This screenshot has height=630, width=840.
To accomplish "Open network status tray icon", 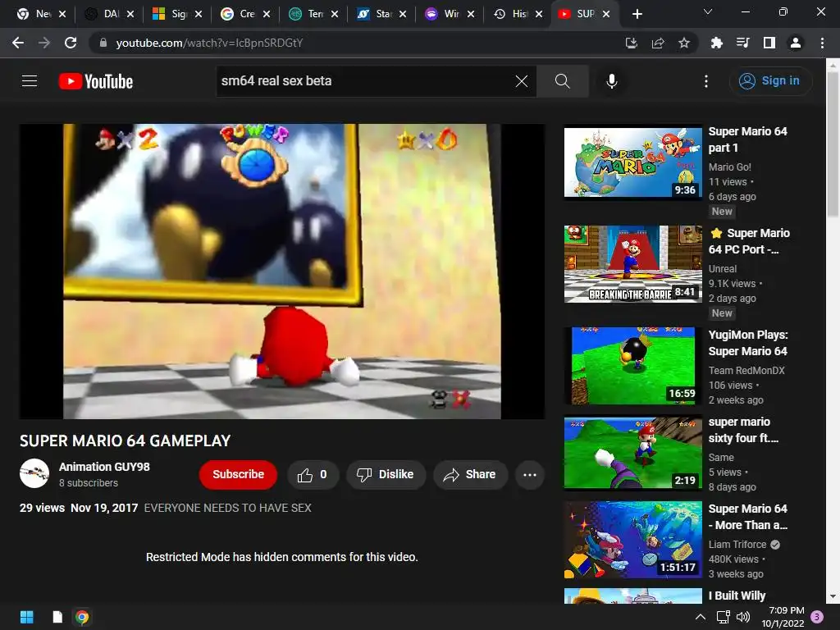I will pyautogui.click(x=724, y=617).
